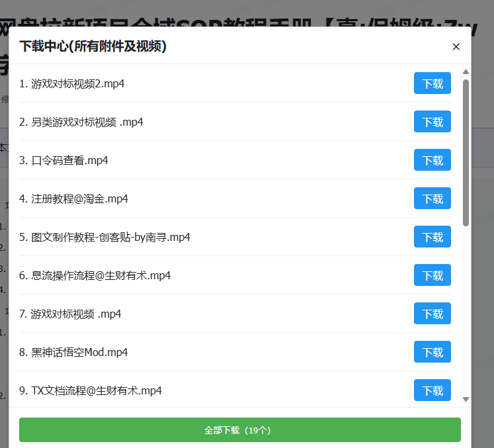Download 黑神话悟空Mod.mp4
Screen dimensions: 494x448
click(x=432, y=352)
